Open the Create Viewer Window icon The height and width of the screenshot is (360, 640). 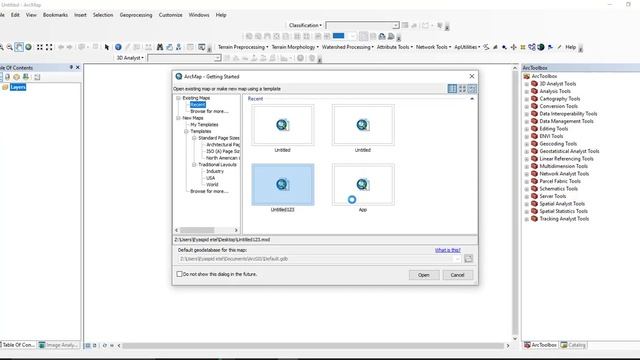202,47
